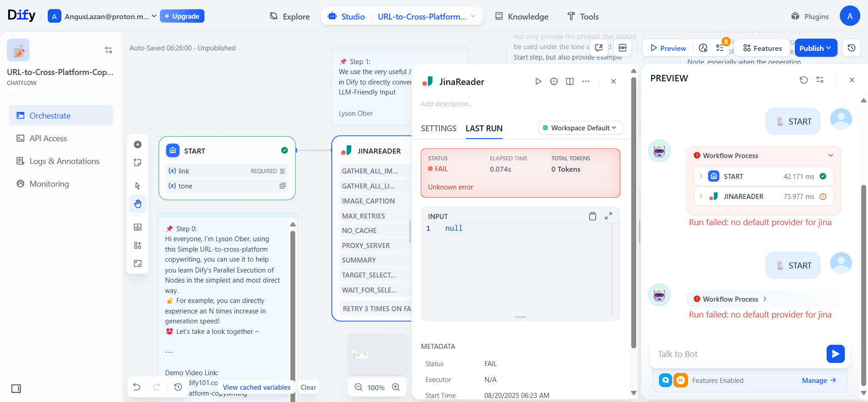The image size is (868, 402).
Task: Open the Knowledge section
Action: 522,16
